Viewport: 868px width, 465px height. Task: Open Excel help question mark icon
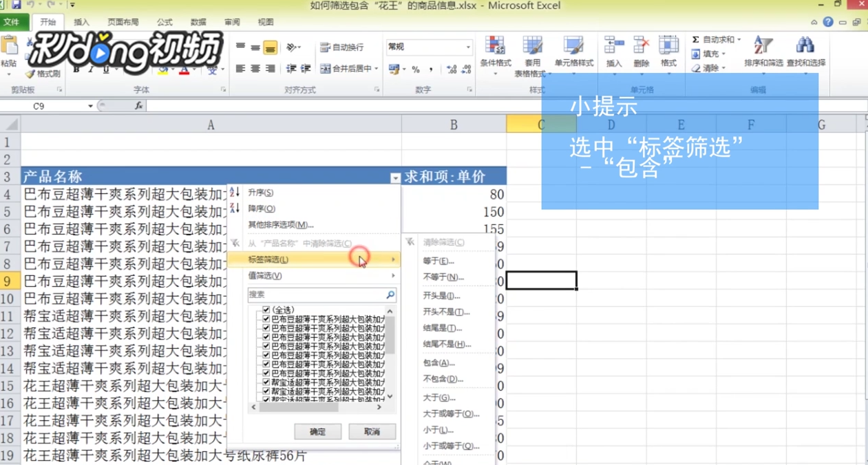pyautogui.click(x=828, y=22)
